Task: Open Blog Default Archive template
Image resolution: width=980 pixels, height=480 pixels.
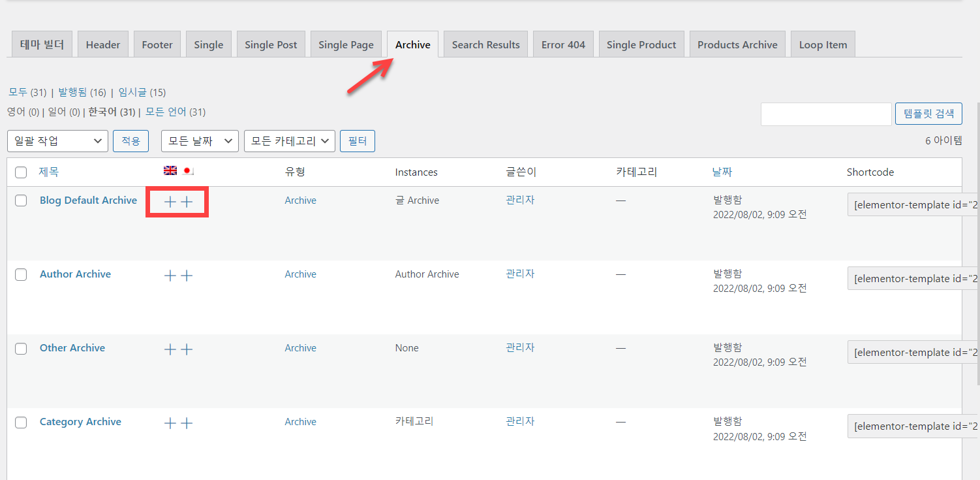Action: (x=88, y=200)
